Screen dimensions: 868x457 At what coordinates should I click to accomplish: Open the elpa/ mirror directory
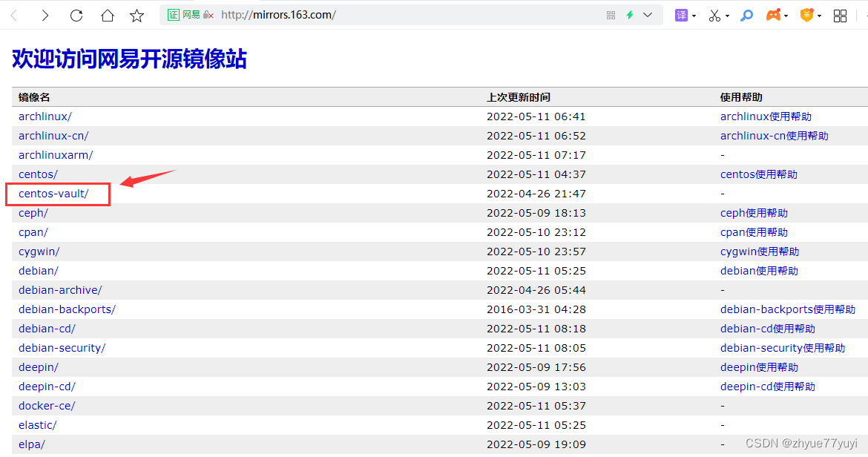tap(32, 444)
